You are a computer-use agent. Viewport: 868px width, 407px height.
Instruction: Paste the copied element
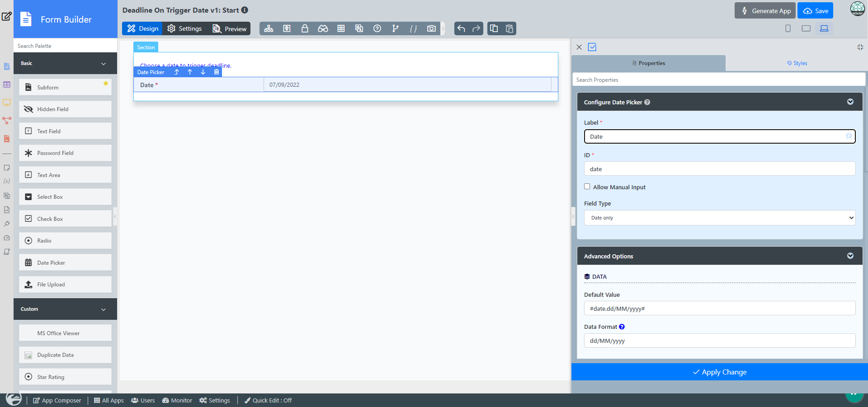click(x=509, y=28)
